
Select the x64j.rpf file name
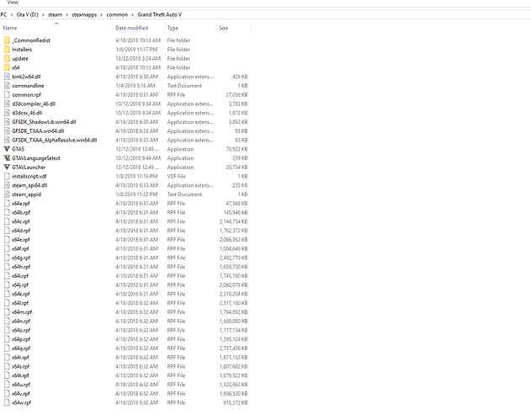(x=20, y=285)
